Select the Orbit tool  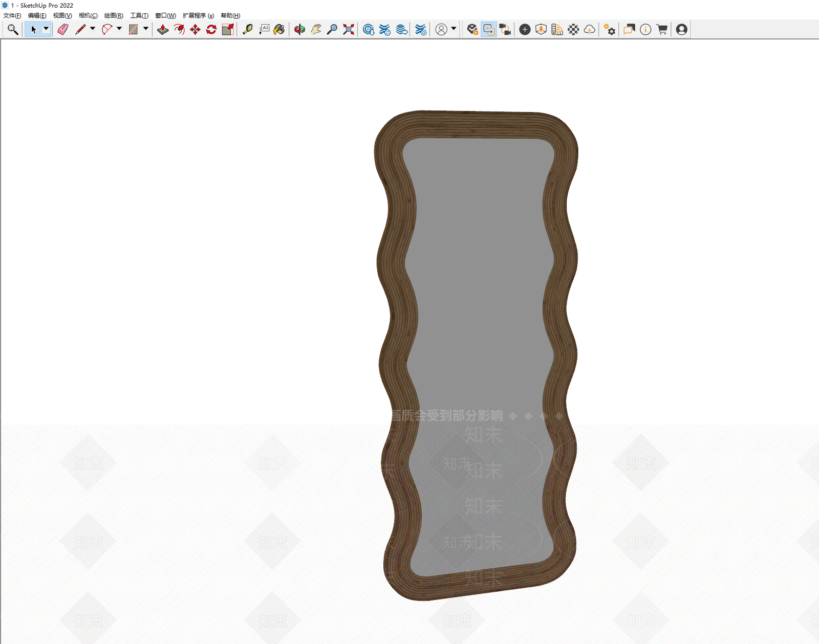click(x=300, y=30)
